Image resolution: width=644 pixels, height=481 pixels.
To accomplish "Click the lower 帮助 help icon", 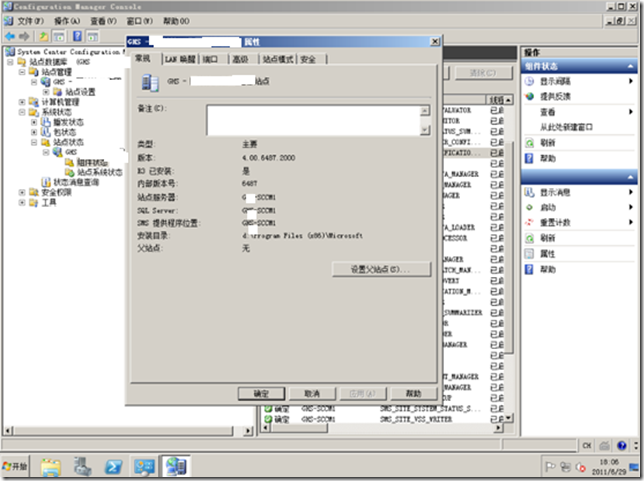I will 529,269.
